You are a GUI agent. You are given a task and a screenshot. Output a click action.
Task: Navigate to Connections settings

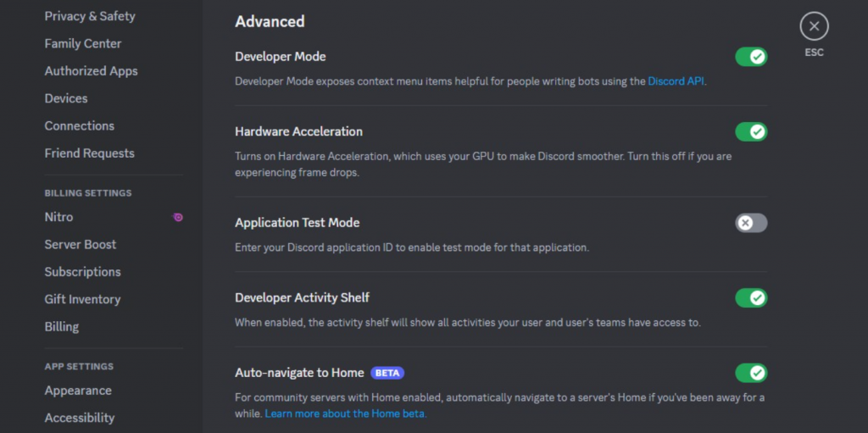tap(80, 125)
